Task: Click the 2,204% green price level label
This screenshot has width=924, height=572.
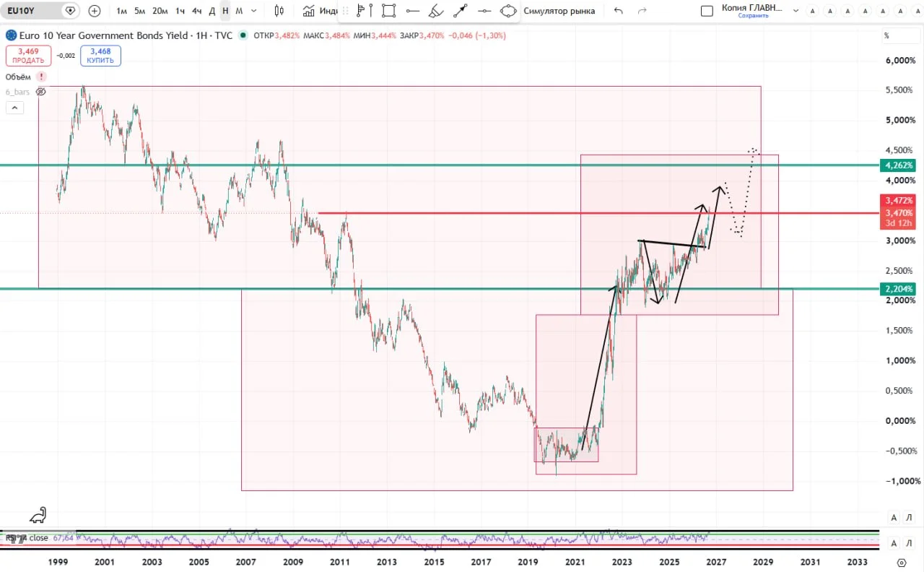Action: 897,289
